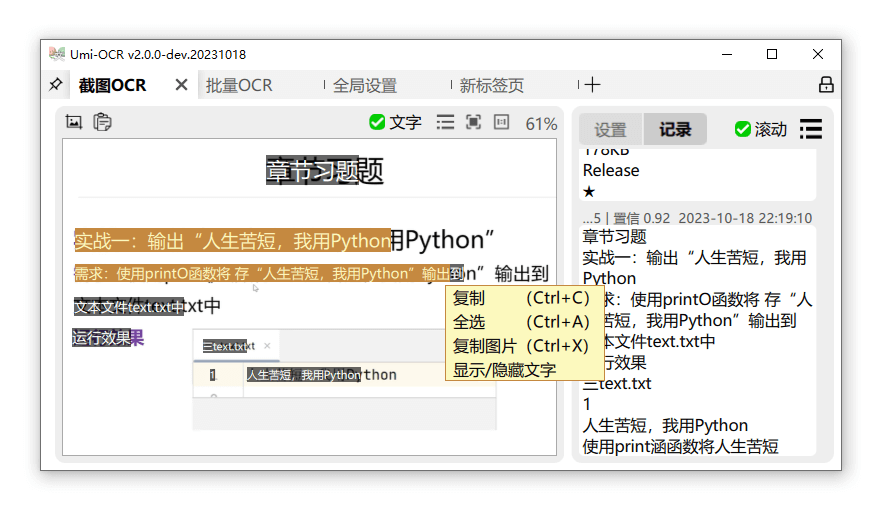This screenshot has width=882, height=518.
Task: Toggle the 文字 checkbox
Action: tap(377, 122)
